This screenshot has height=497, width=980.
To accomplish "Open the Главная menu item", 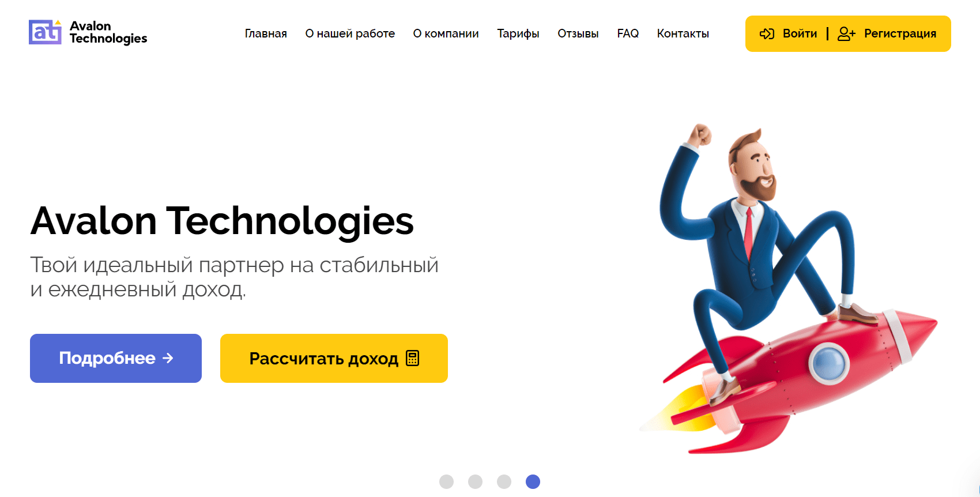I will click(x=266, y=33).
